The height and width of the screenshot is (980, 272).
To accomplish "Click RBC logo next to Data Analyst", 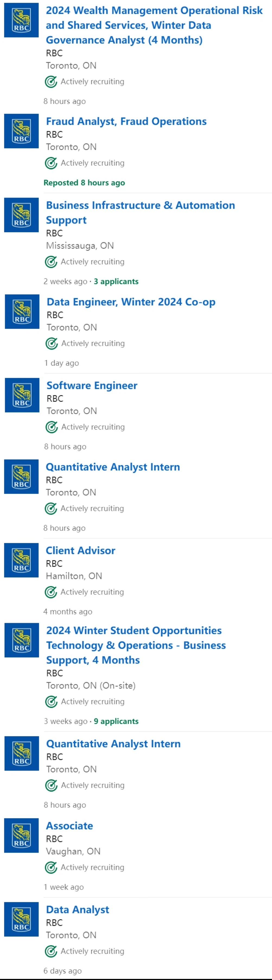I will click(x=21, y=919).
